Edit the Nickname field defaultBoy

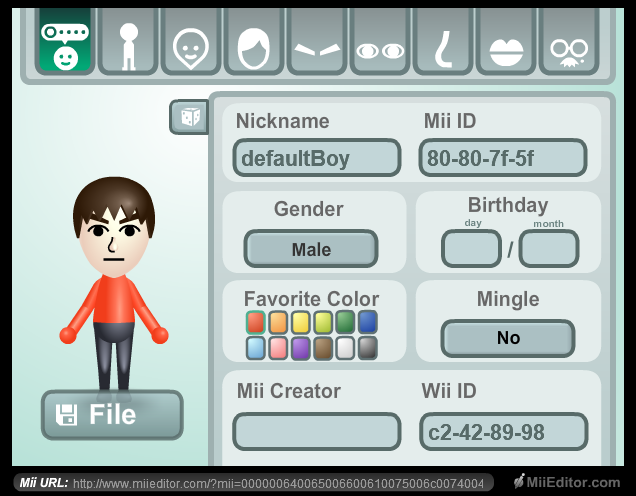coord(317,158)
